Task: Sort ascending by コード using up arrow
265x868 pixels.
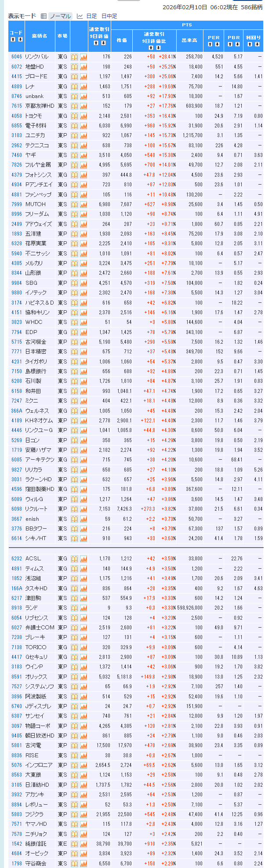Action: click(x=13, y=40)
